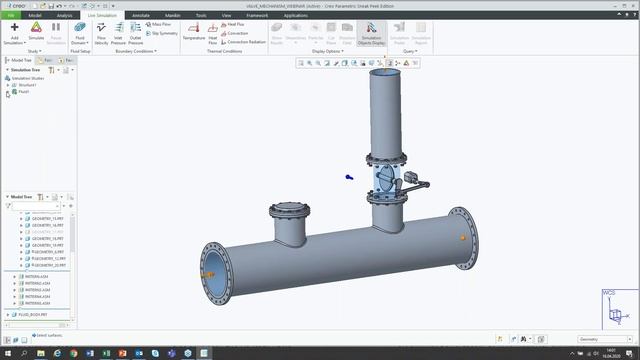Click the Save icon in quick access toolbar

pyautogui.click(x=51, y=6)
